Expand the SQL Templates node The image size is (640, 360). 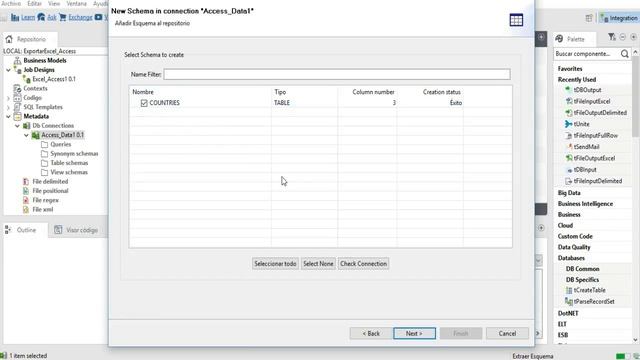click(8, 107)
